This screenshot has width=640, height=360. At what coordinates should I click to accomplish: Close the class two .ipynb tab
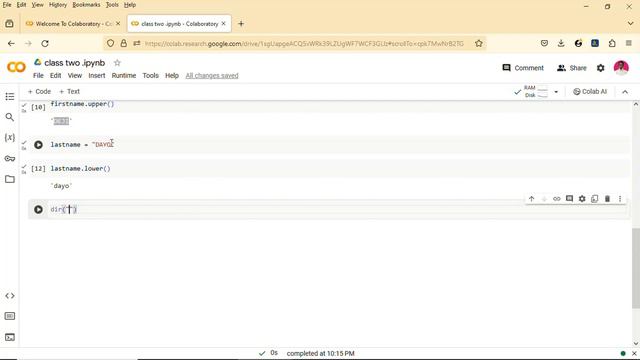coord(223,24)
